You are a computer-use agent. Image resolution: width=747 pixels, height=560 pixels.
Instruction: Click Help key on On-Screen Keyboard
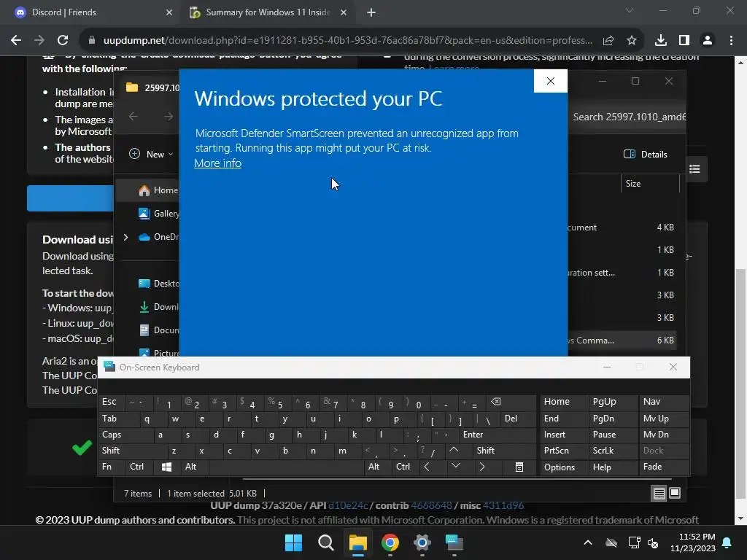[x=613, y=467]
